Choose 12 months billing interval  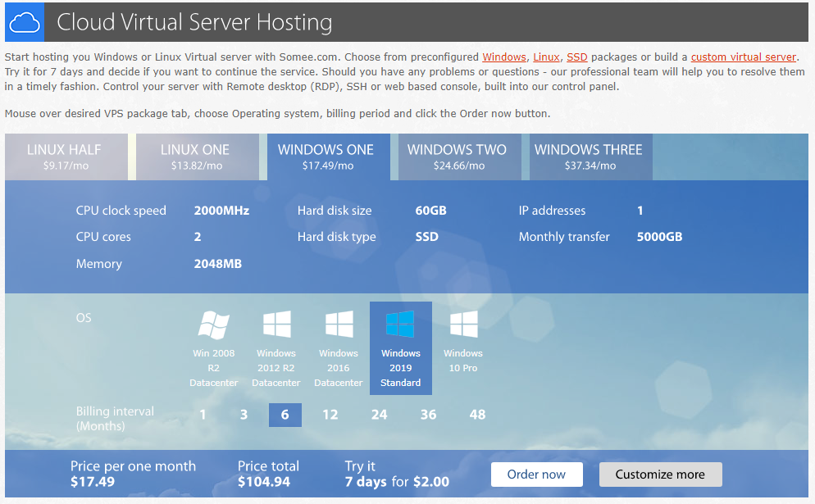click(x=330, y=415)
